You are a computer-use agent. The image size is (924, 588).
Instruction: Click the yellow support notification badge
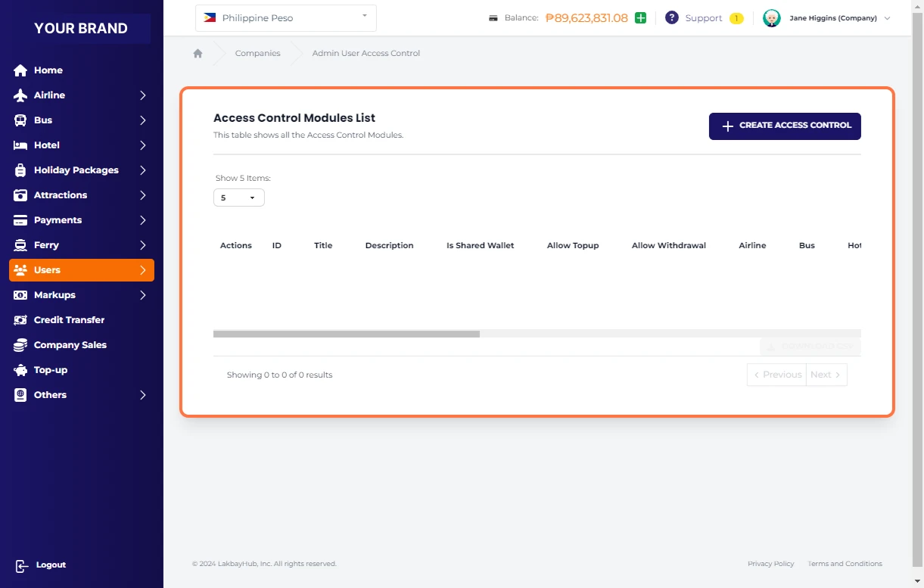736,18
